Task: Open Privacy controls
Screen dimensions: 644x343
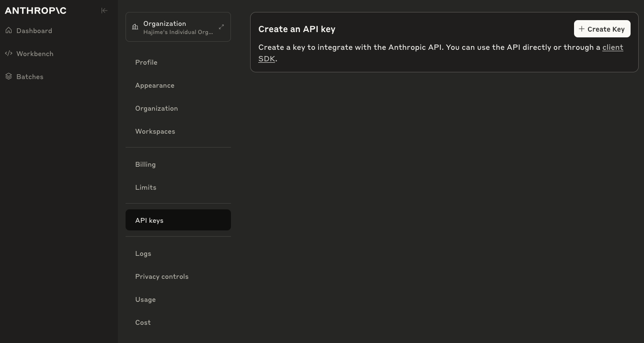Action: point(161,276)
